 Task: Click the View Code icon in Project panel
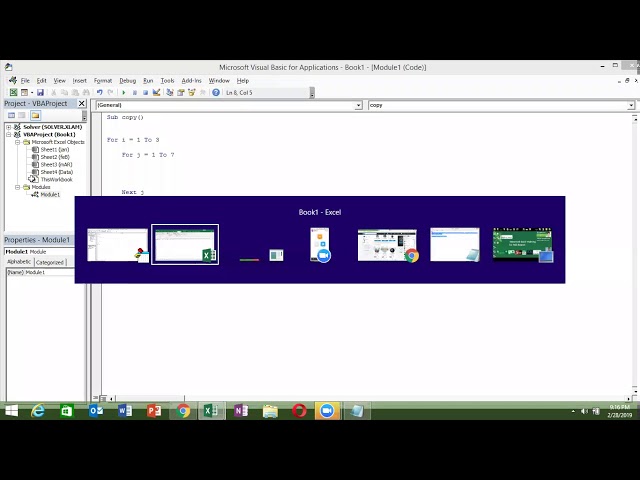pyautogui.click(x=11, y=116)
